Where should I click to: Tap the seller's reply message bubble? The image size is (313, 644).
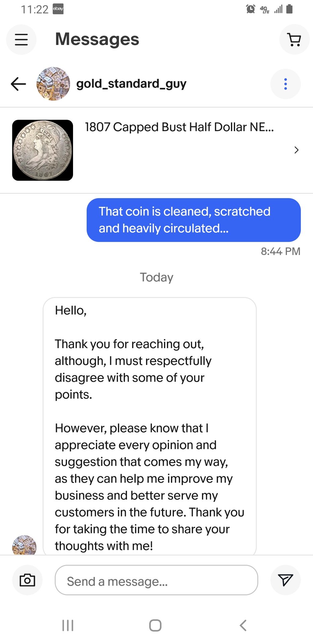pyautogui.click(x=150, y=426)
